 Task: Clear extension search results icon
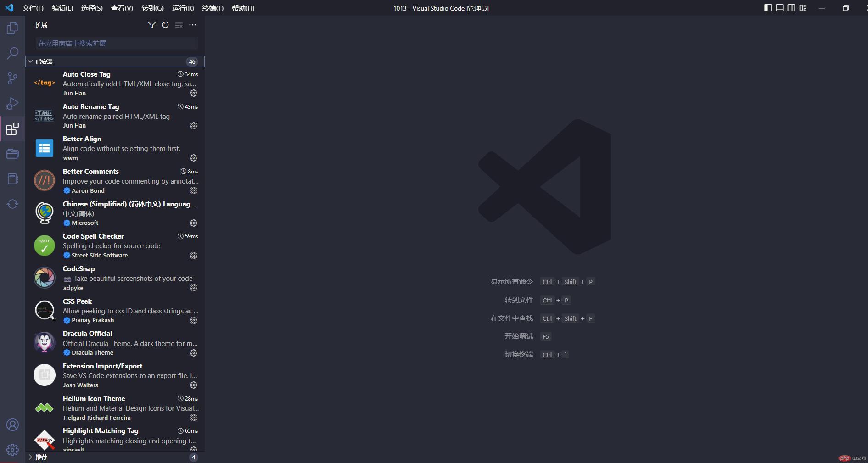pyautogui.click(x=179, y=25)
